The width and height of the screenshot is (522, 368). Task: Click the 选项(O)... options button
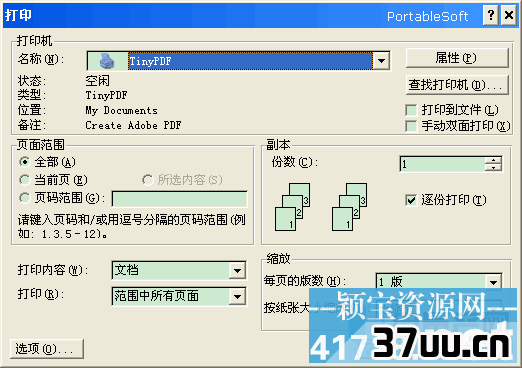[47, 349]
